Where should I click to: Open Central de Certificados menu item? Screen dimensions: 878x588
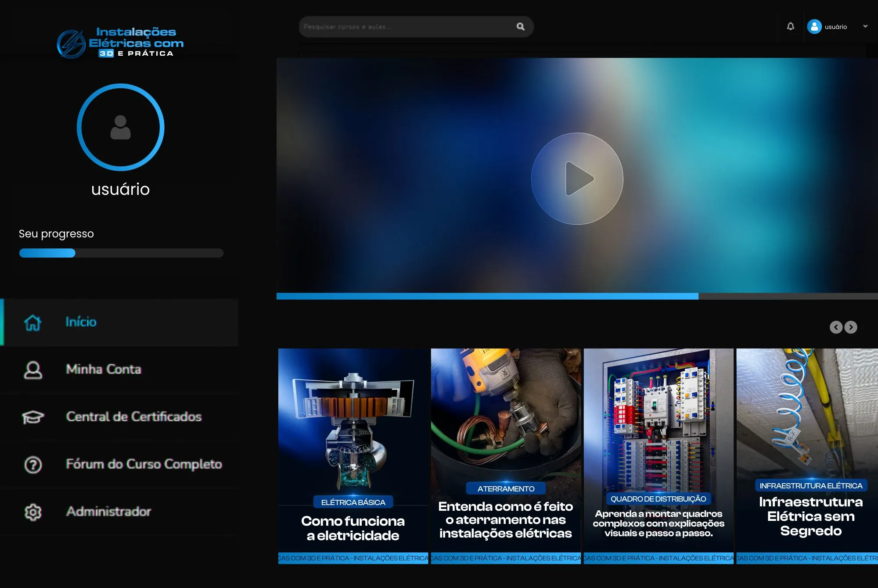coord(133,417)
